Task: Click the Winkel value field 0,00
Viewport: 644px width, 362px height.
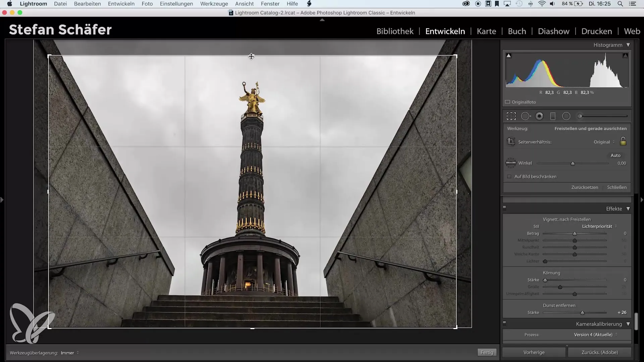Action: [x=622, y=163]
